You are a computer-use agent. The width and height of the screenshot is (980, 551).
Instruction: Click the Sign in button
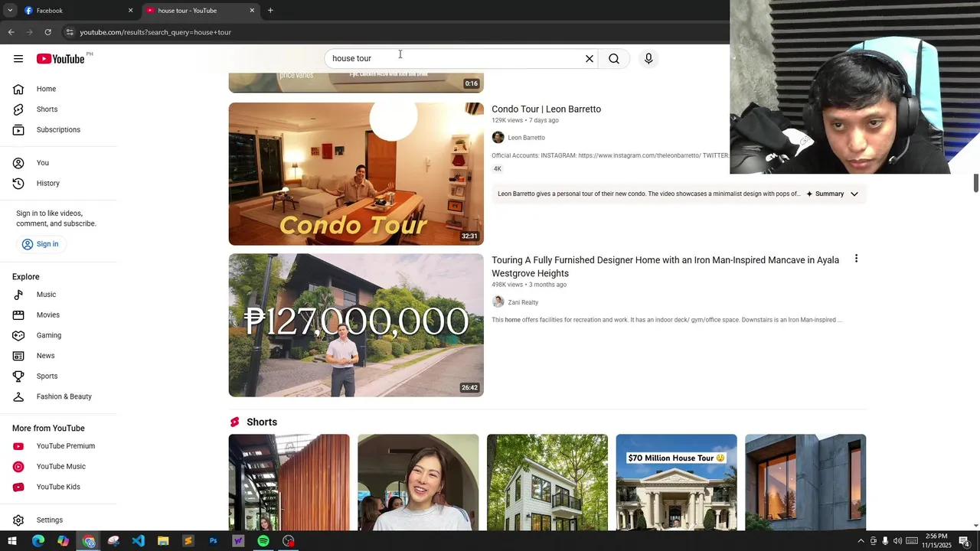tap(40, 244)
